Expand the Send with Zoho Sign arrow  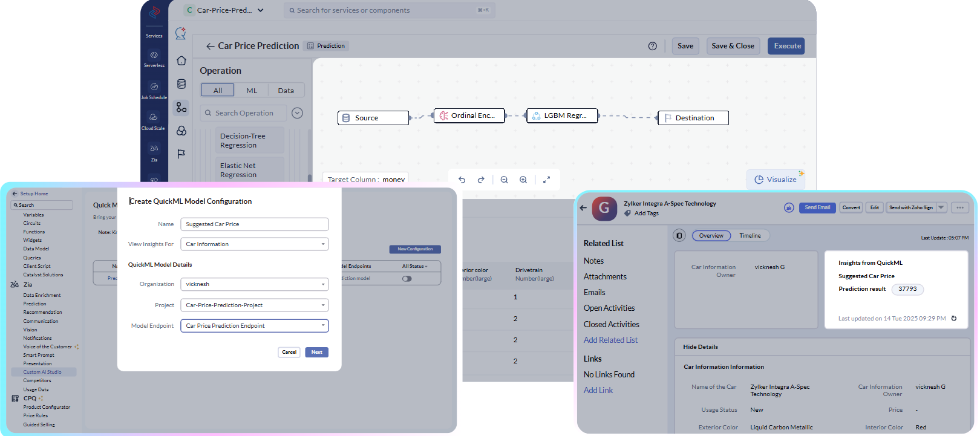pyautogui.click(x=941, y=207)
